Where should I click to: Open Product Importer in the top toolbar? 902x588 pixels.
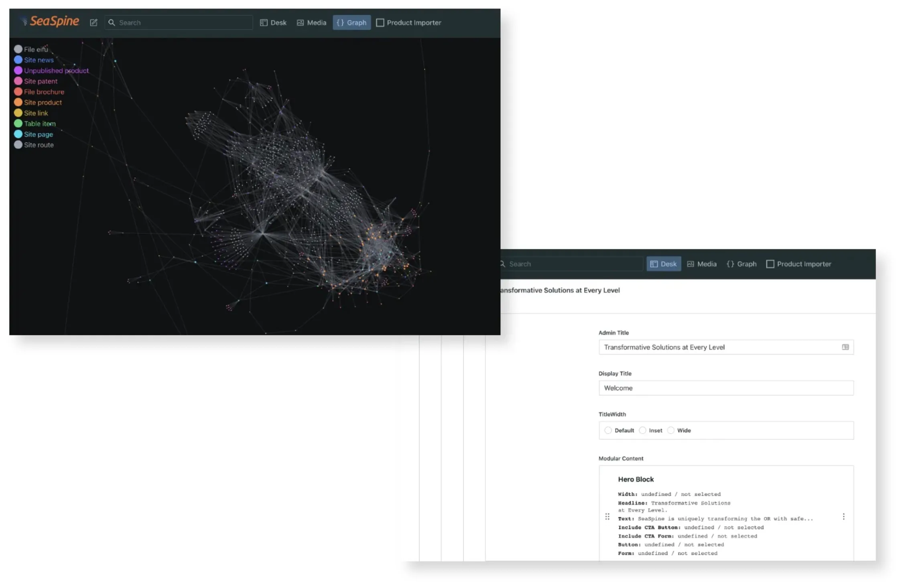coord(408,22)
